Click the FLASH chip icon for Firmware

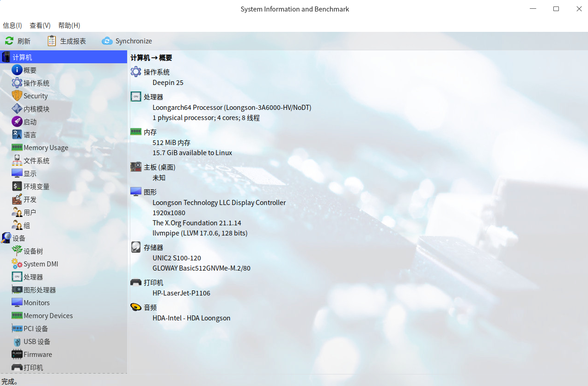[x=17, y=355]
